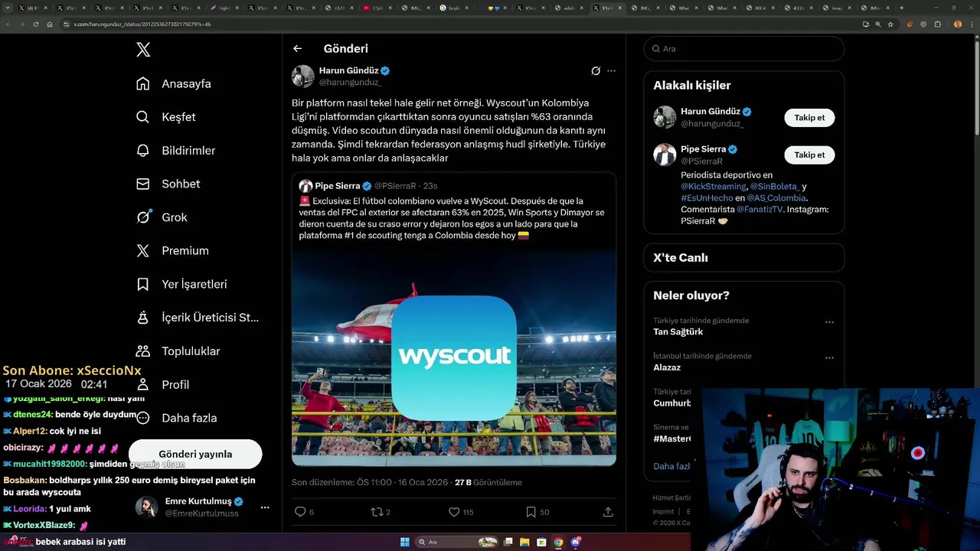The width and height of the screenshot is (980, 551).
Task: Click the Chrome icon on the taskbar
Action: point(559,542)
